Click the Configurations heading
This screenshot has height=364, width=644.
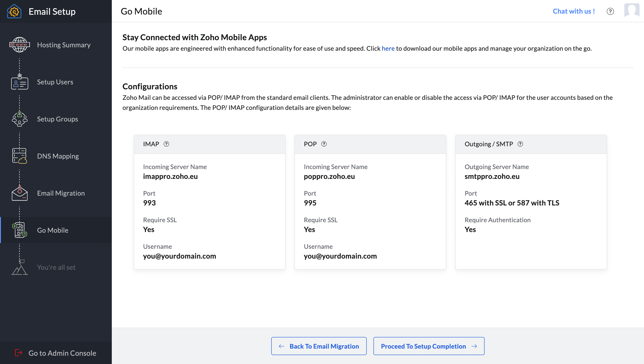pos(150,86)
